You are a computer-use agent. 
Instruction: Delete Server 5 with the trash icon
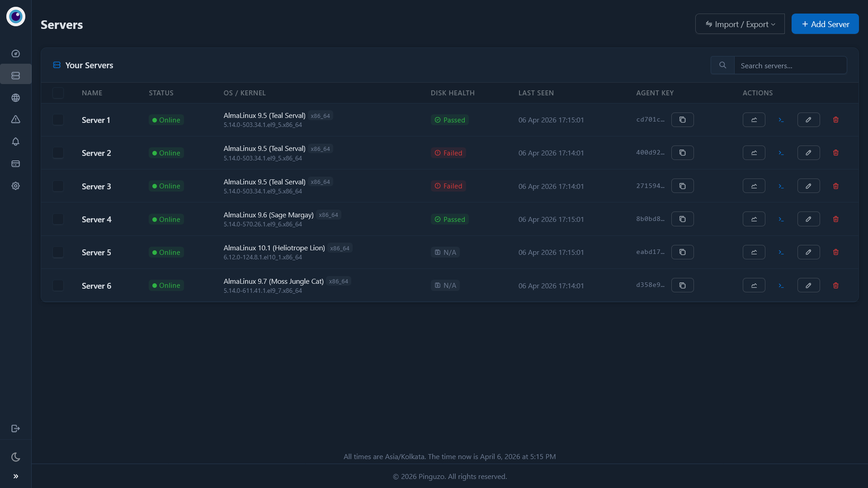coord(835,252)
